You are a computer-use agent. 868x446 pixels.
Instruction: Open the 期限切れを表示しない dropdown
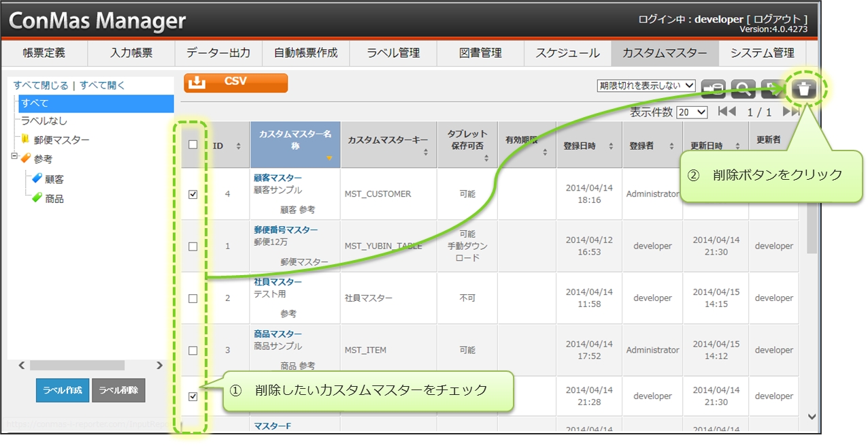point(646,86)
